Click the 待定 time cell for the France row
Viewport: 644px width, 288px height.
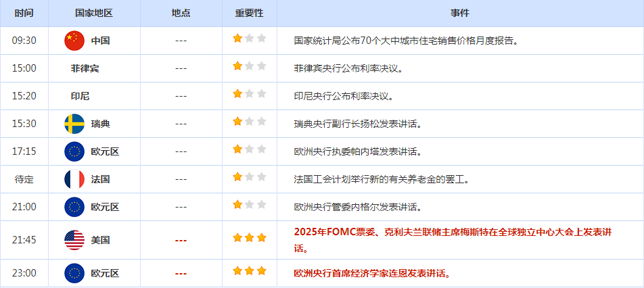pyautogui.click(x=24, y=179)
